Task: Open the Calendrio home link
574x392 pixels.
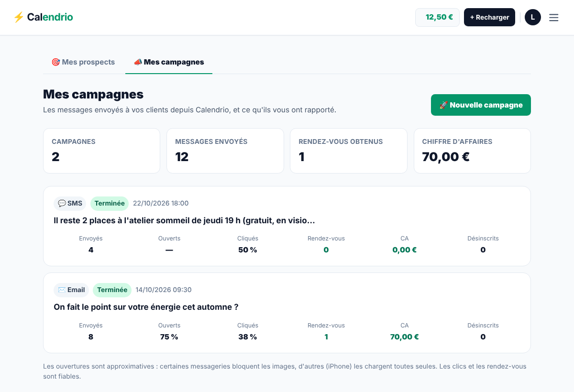Action: pyautogui.click(x=43, y=17)
